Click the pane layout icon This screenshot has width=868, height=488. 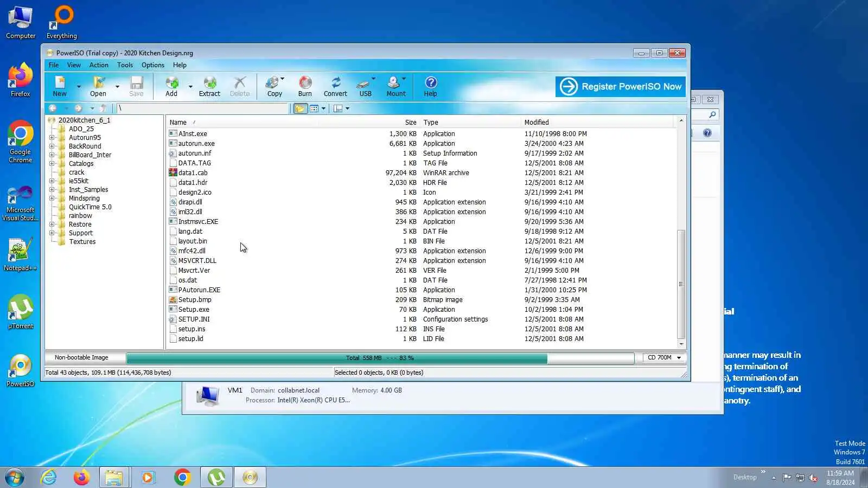[338, 108]
